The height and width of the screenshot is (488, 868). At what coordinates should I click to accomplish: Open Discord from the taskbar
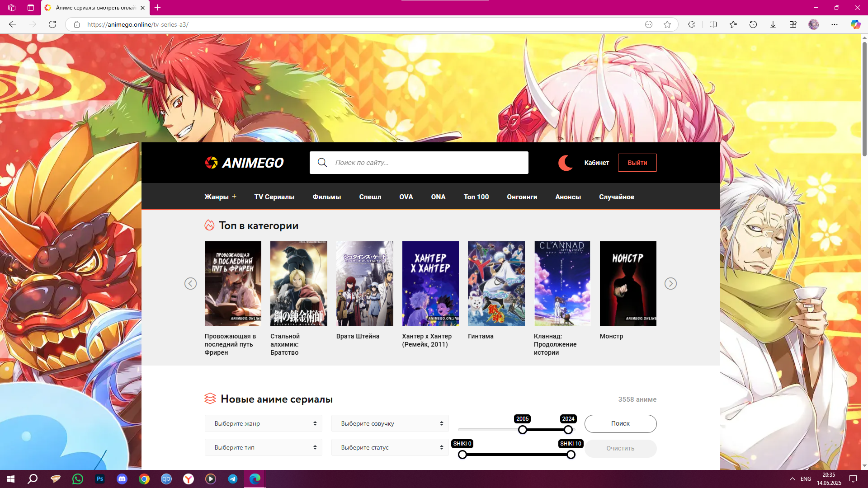pyautogui.click(x=122, y=479)
